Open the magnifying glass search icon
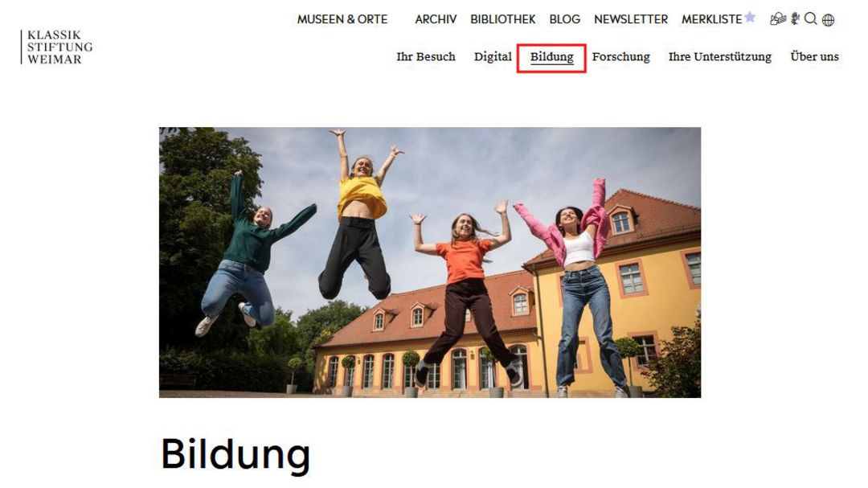 point(811,19)
